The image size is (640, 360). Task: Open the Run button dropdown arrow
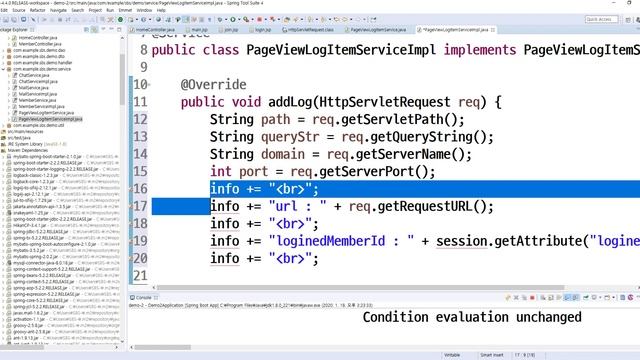coord(238,19)
